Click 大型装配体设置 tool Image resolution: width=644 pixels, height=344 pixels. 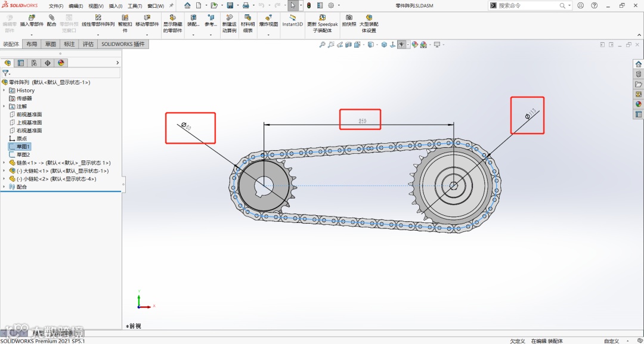369,24
